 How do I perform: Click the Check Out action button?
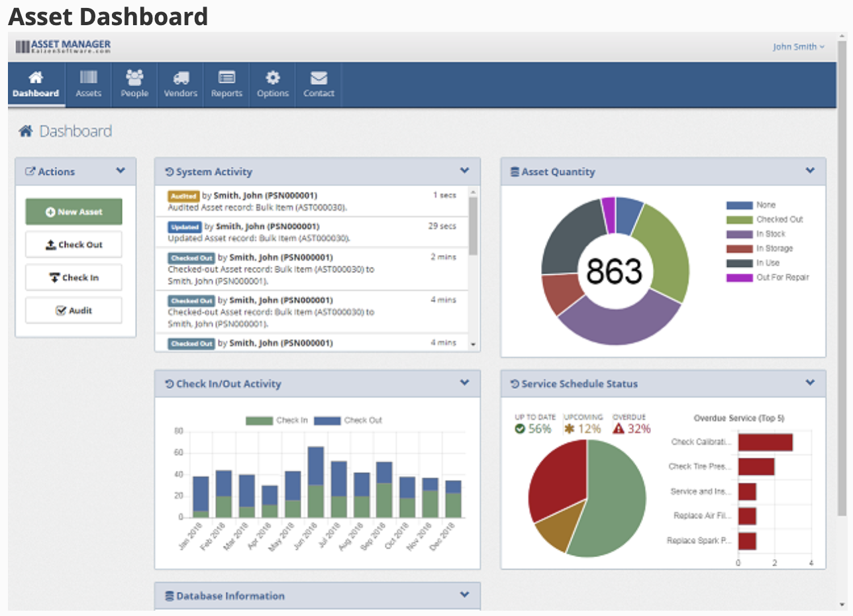(74, 244)
